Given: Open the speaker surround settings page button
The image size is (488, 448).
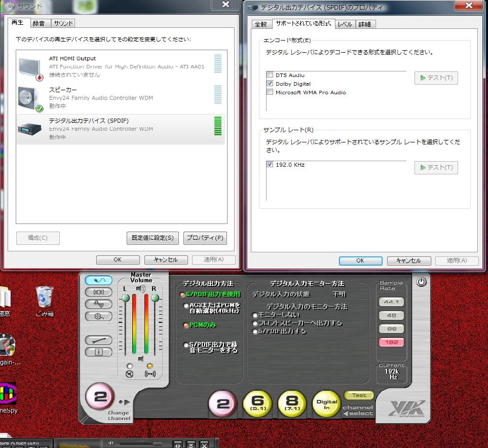Looking at the screenshot, I should click(99, 292).
